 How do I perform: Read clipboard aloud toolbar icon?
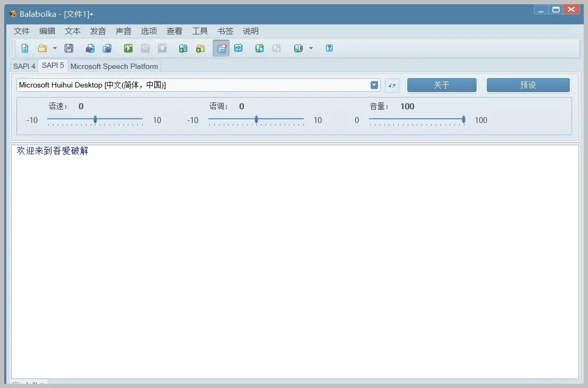(183, 48)
